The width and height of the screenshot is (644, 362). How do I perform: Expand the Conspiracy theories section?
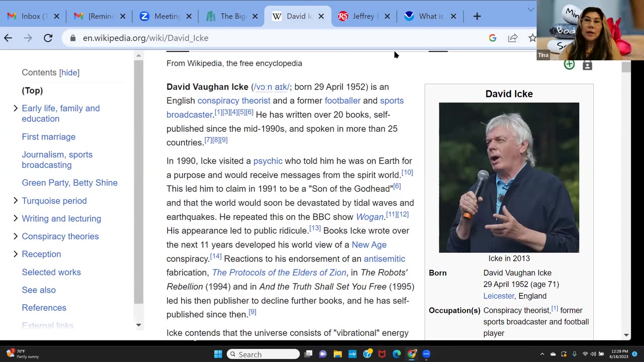pos(15,236)
